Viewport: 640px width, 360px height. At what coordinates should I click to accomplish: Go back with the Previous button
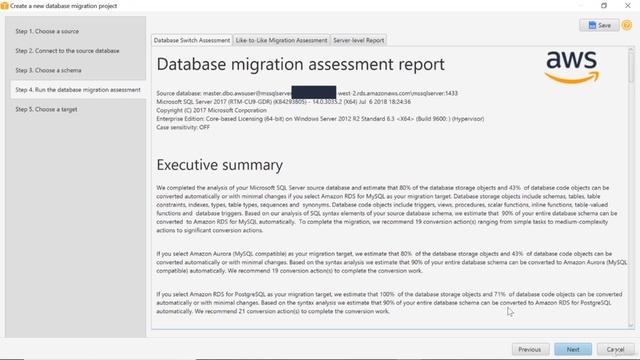pos(529,349)
